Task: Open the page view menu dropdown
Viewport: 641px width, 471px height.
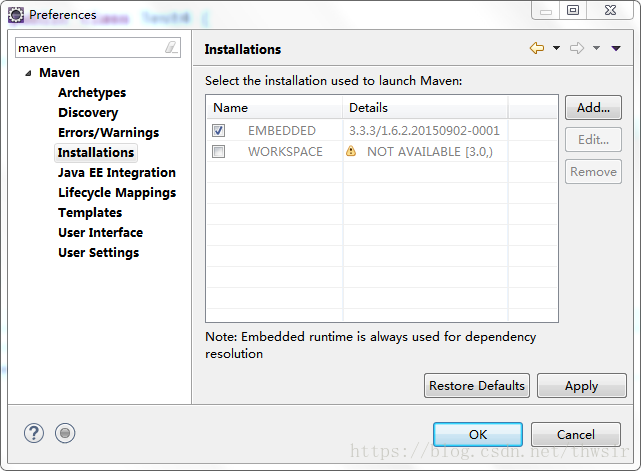Action: (616, 48)
